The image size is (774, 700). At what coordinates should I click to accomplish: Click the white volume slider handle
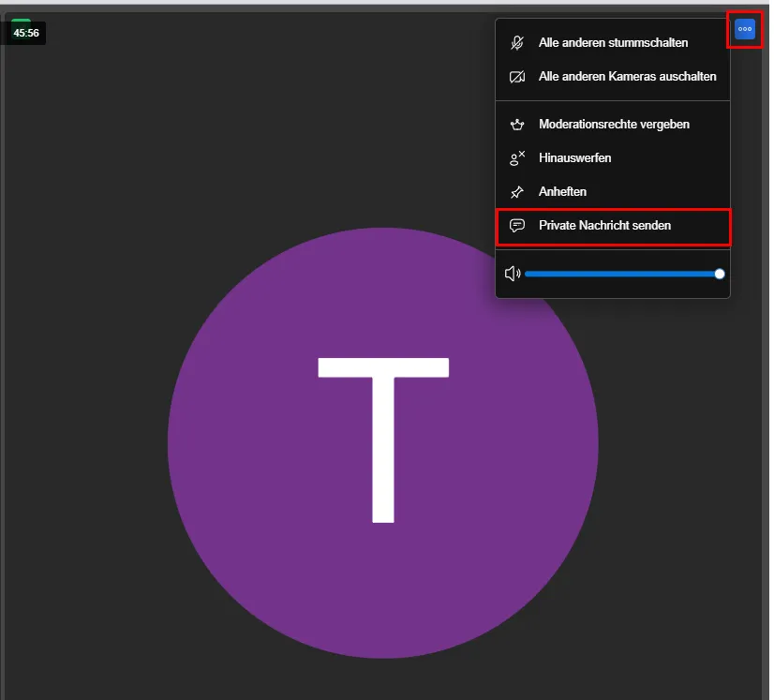point(720,274)
